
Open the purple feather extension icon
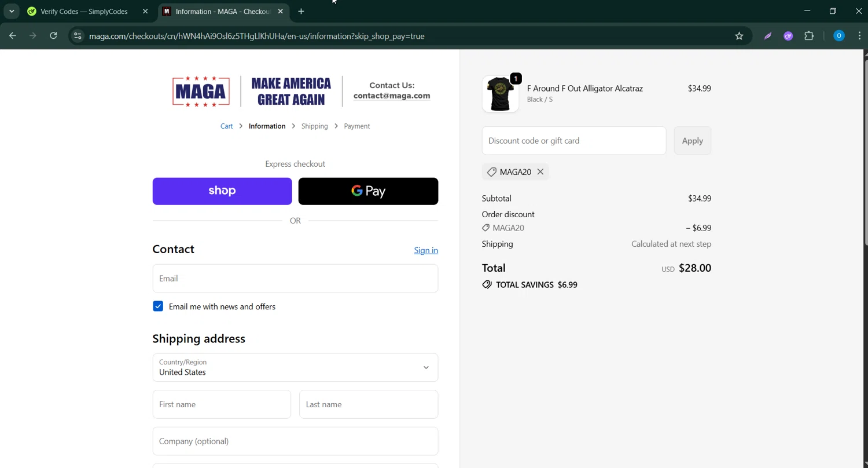[768, 36]
